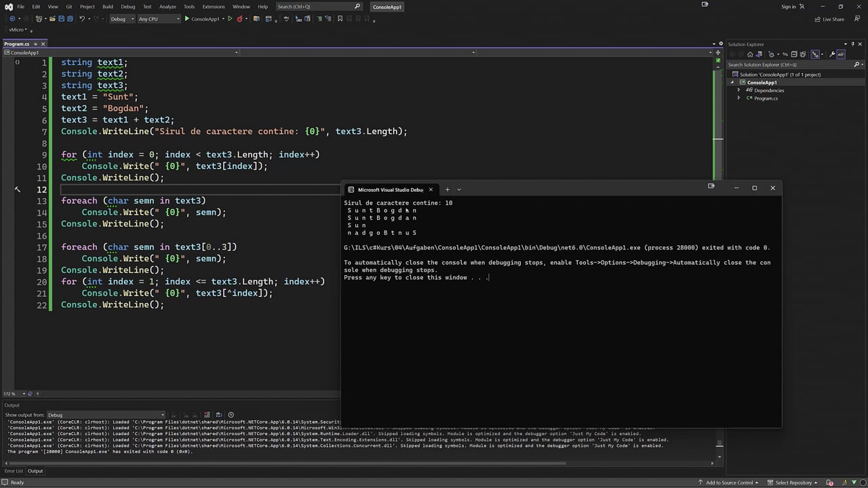Click Add to Source Control in status bar
This screenshot has height=488, width=868.
pos(730,483)
